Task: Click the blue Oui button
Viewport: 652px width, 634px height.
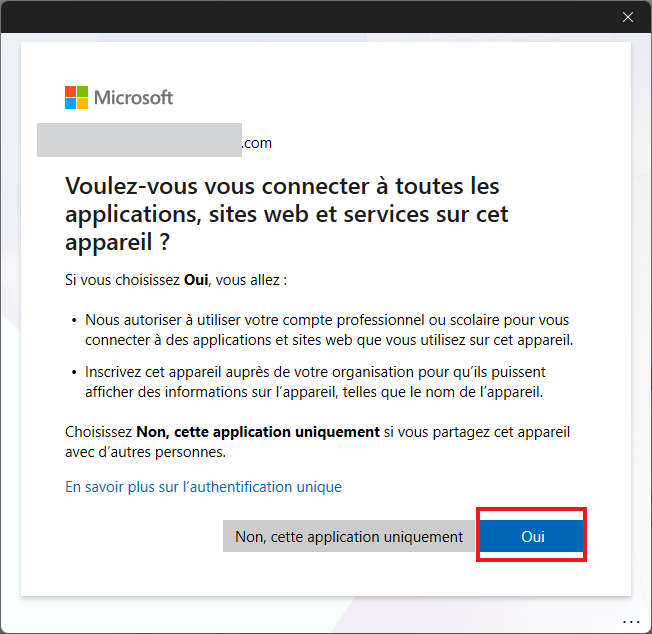Action: coord(532,536)
